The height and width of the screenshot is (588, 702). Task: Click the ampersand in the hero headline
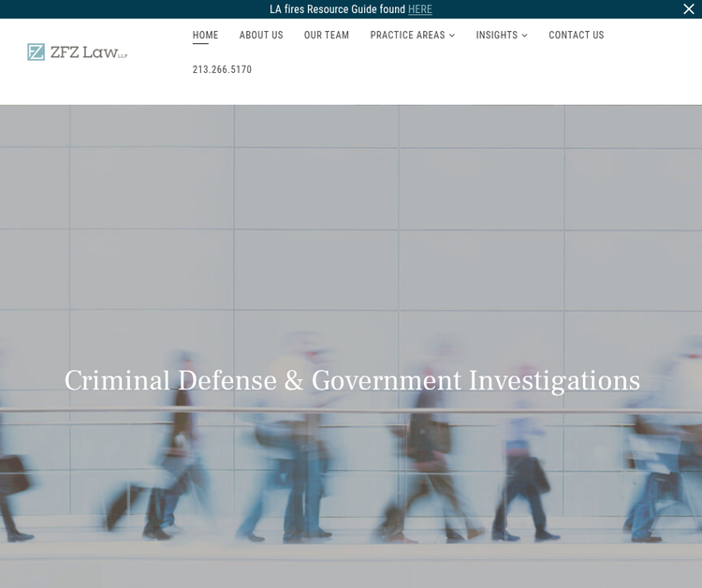point(294,381)
